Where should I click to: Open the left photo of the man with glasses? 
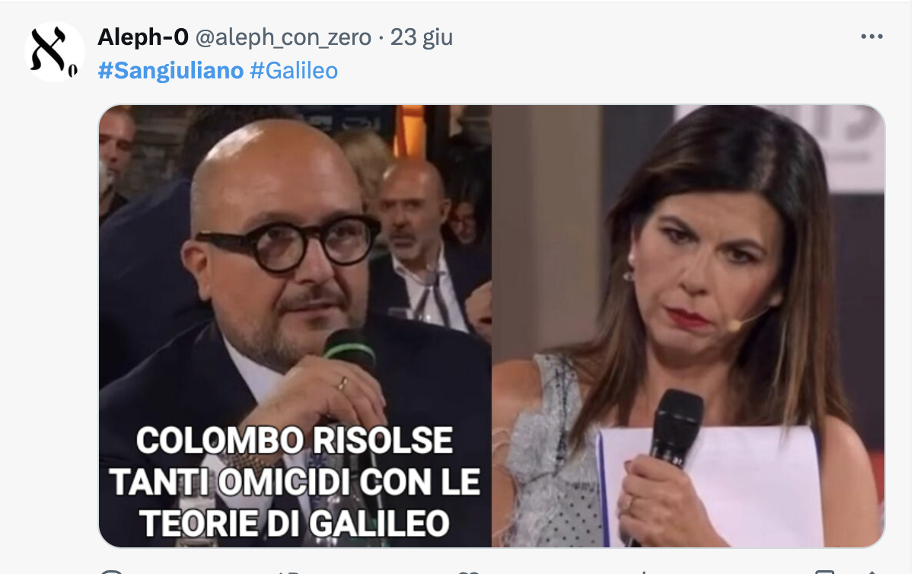[x=295, y=326]
